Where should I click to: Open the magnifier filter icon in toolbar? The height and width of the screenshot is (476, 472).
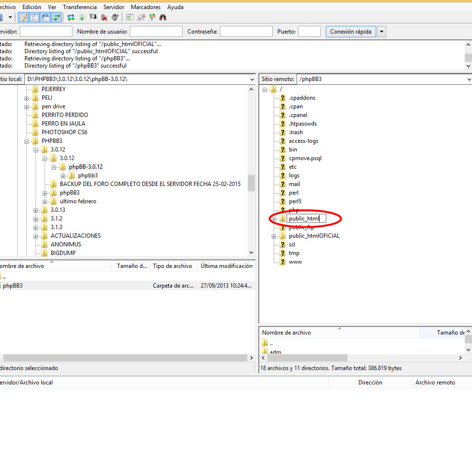pyautogui.click(x=141, y=17)
